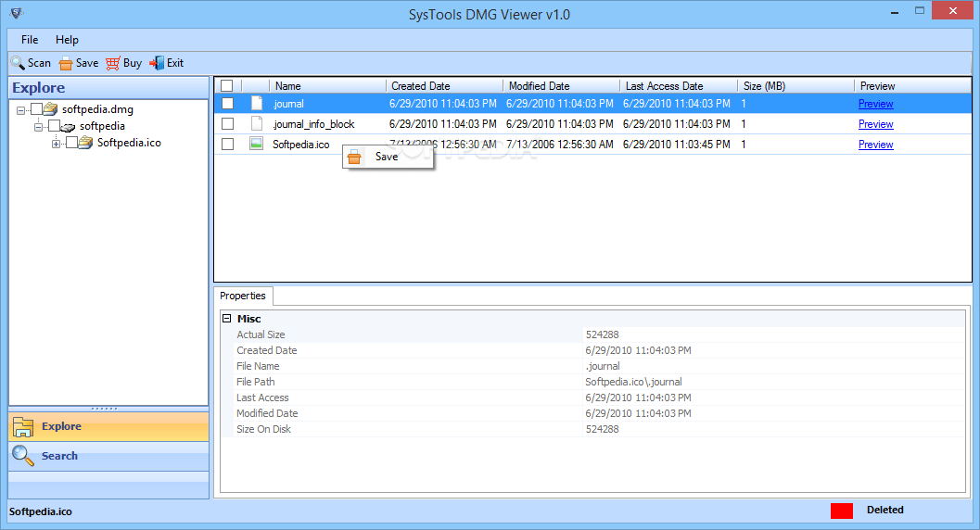Screen dimensions: 980x530
Task: Toggle the select-all checkbox in list header
Action: 227,86
